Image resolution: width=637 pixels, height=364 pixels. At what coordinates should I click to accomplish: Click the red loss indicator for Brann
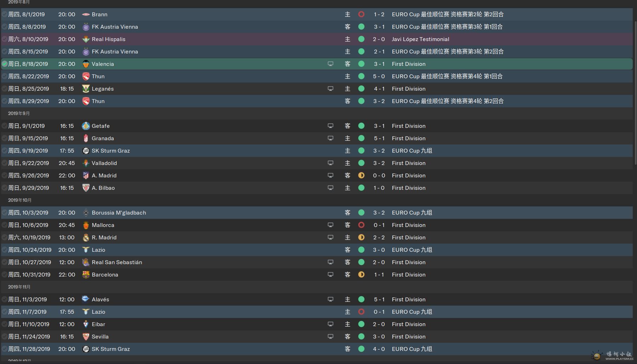coord(361,15)
